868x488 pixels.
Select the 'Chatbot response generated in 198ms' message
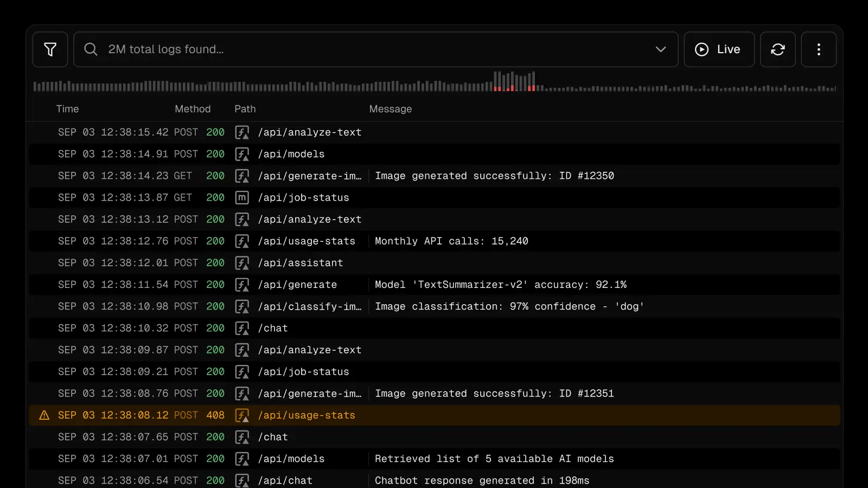482,480
